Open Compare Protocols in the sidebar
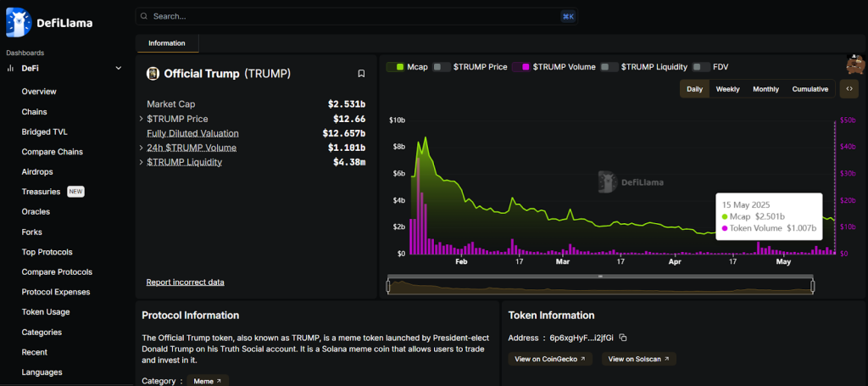The image size is (868, 386). pyautogui.click(x=57, y=272)
